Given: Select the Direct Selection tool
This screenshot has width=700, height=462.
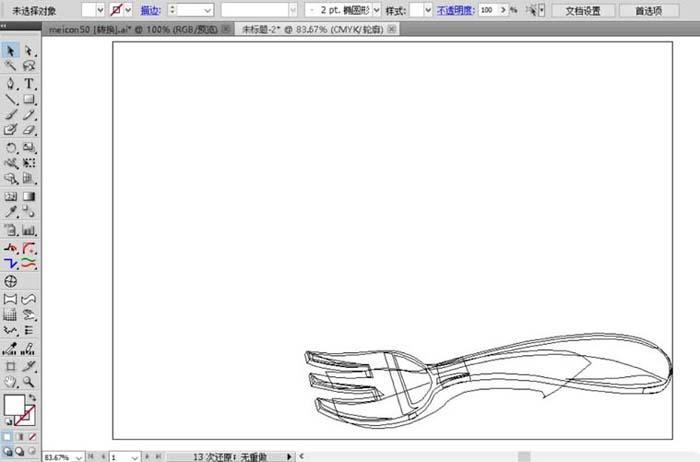Looking at the screenshot, I should [30, 50].
